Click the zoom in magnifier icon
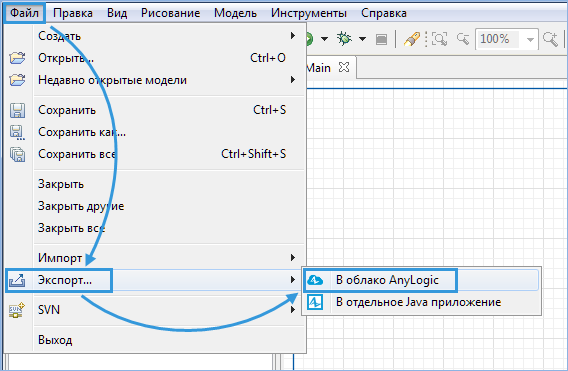This screenshot has width=568, height=371. (550, 39)
